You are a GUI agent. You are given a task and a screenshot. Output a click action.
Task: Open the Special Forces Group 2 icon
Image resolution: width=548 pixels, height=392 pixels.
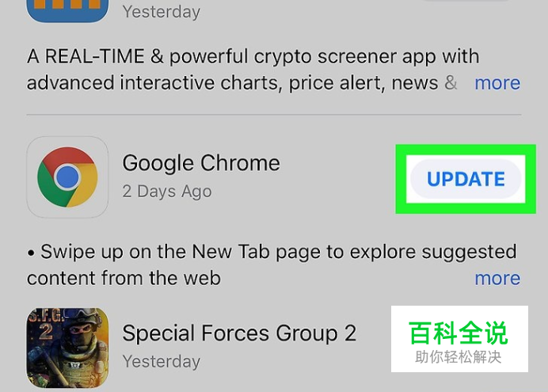click(67, 348)
